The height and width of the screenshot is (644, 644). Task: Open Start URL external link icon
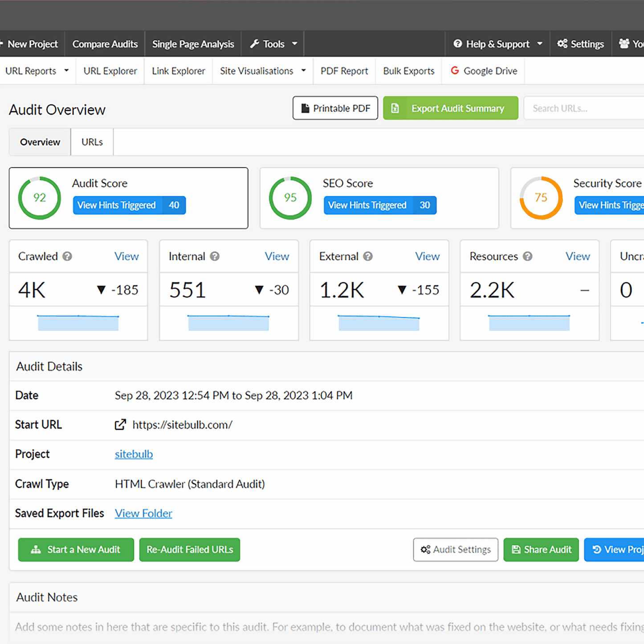[x=120, y=425]
